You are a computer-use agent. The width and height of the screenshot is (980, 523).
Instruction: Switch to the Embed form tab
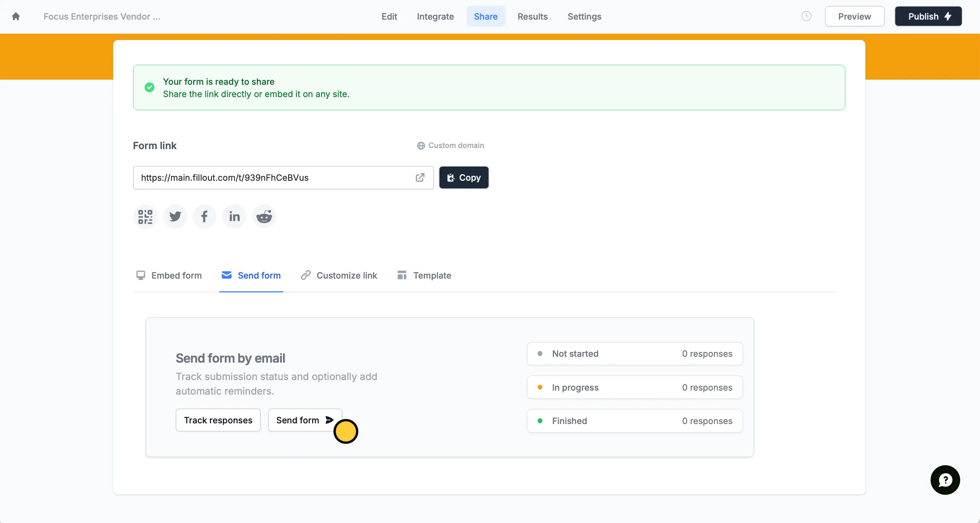(x=169, y=275)
